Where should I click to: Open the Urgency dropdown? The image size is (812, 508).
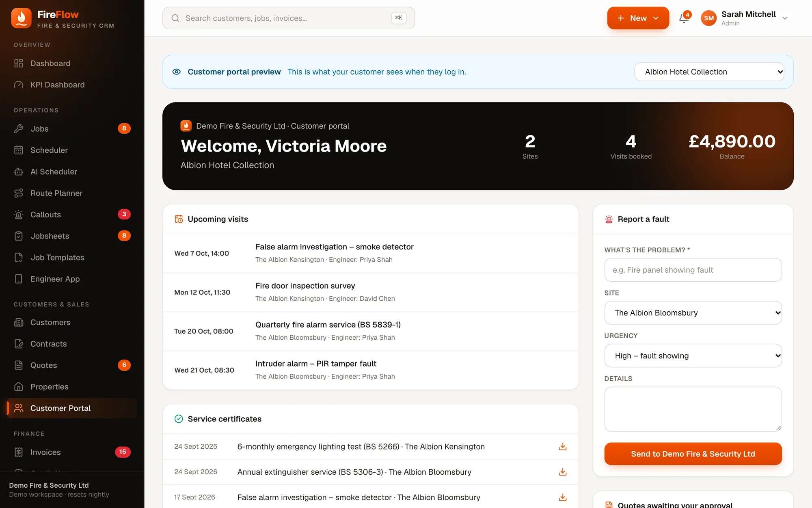693,356
